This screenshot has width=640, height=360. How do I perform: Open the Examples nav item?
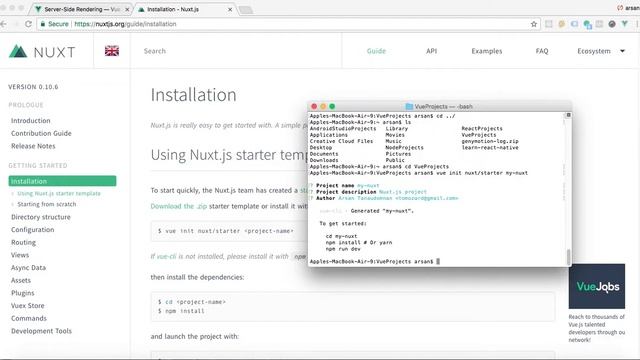(x=487, y=51)
